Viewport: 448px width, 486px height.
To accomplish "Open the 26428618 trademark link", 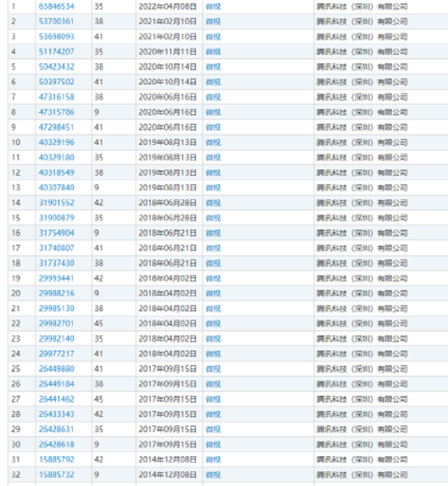I will pos(56,445).
